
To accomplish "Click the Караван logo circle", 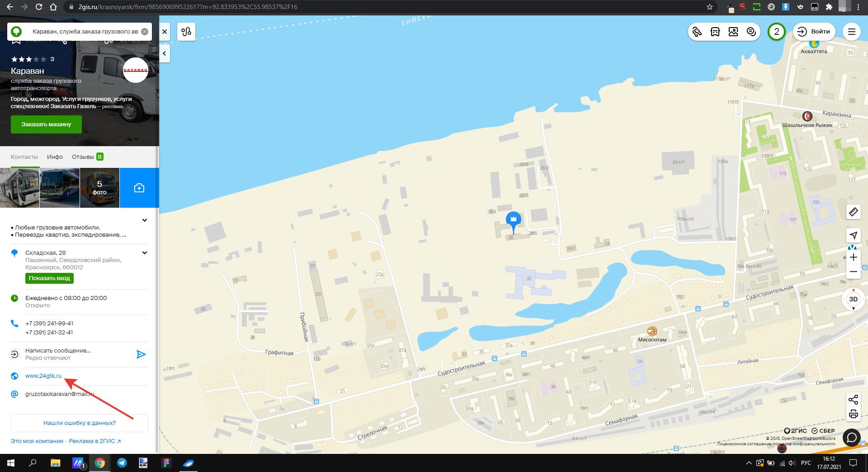I will coord(136,70).
